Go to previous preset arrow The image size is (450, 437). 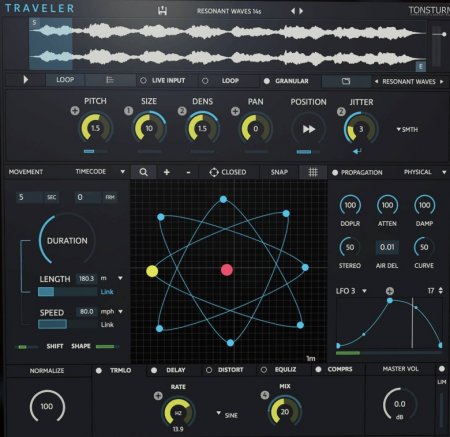pyautogui.click(x=293, y=11)
